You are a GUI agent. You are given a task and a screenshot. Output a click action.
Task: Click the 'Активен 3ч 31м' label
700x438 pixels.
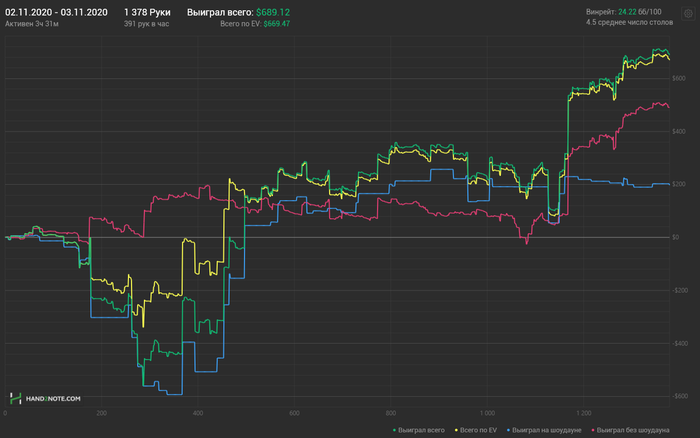click(32, 24)
